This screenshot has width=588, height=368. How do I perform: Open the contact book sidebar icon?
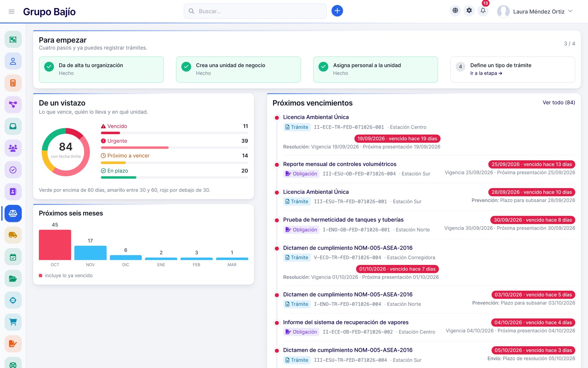click(13, 191)
